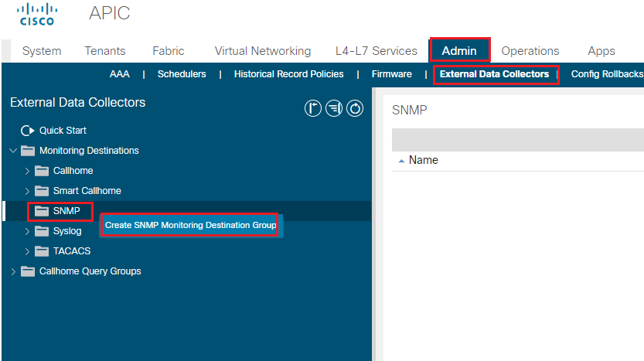Viewport: 644px width, 361px height.
Task: Open Historical Record Policies submenu
Action: [288, 74]
